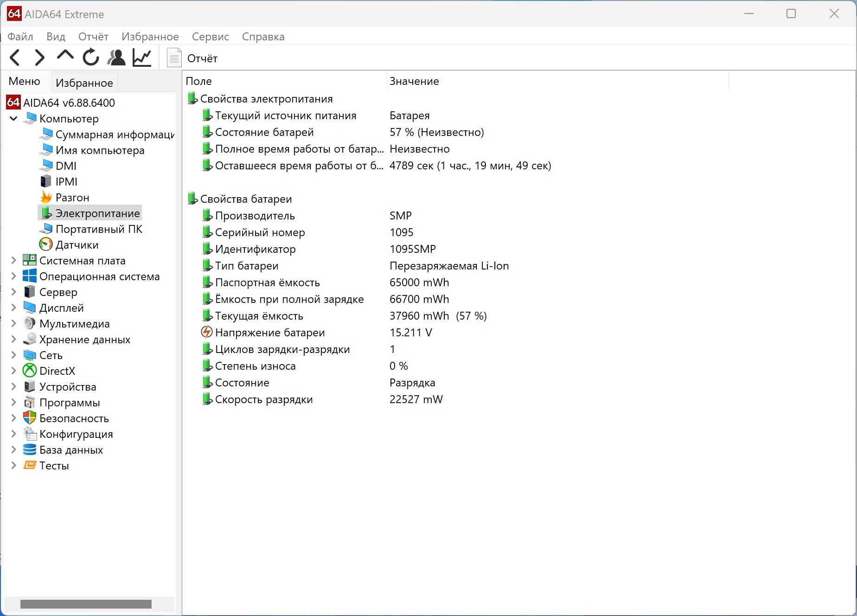The width and height of the screenshot is (857, 616).
Task: Open the Избранное menu in the menu bar
Action: (150, 37)
